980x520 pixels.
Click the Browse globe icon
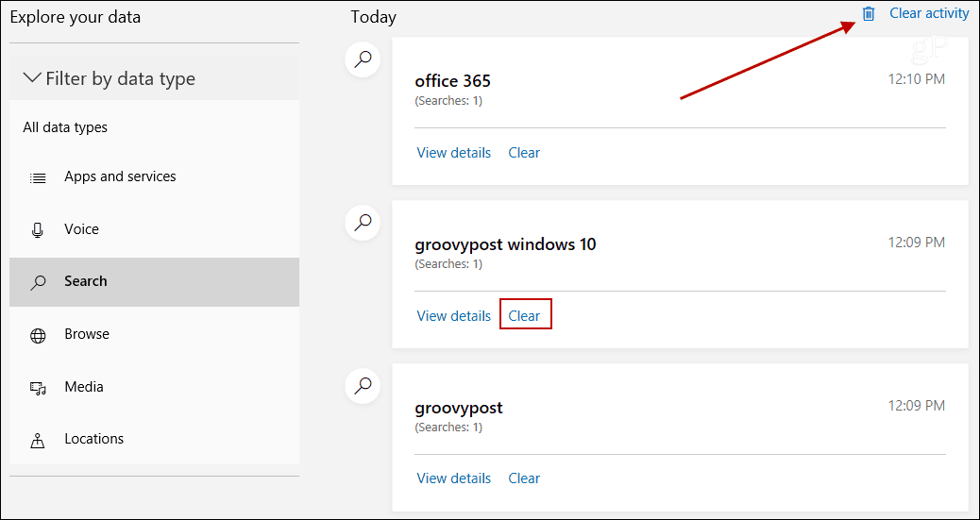click(x=38, y=336)
